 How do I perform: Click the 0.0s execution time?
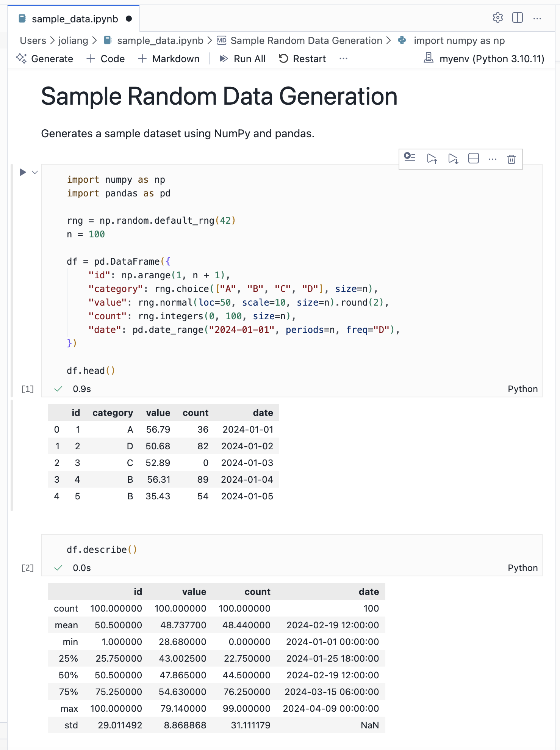82,568
